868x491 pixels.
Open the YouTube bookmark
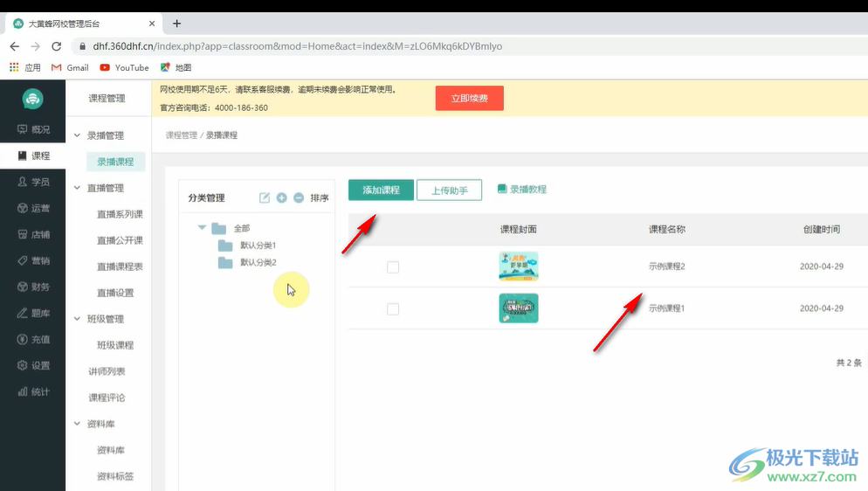click(x=124, y=67)
